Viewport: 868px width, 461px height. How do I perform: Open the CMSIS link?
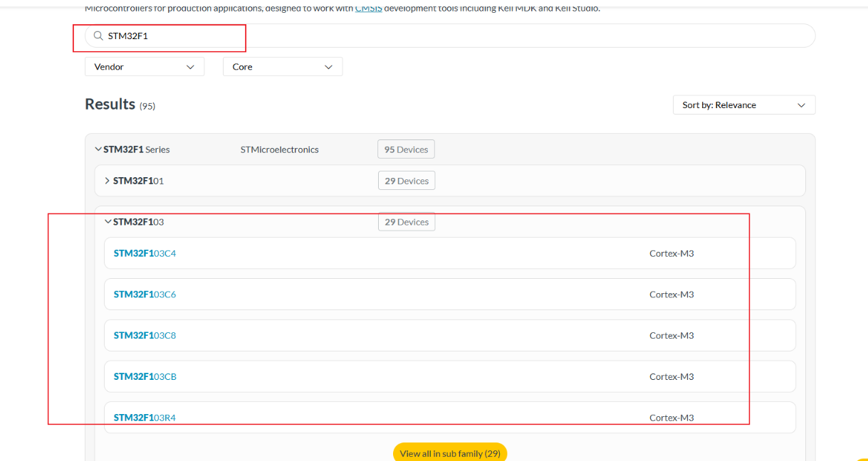368,8
